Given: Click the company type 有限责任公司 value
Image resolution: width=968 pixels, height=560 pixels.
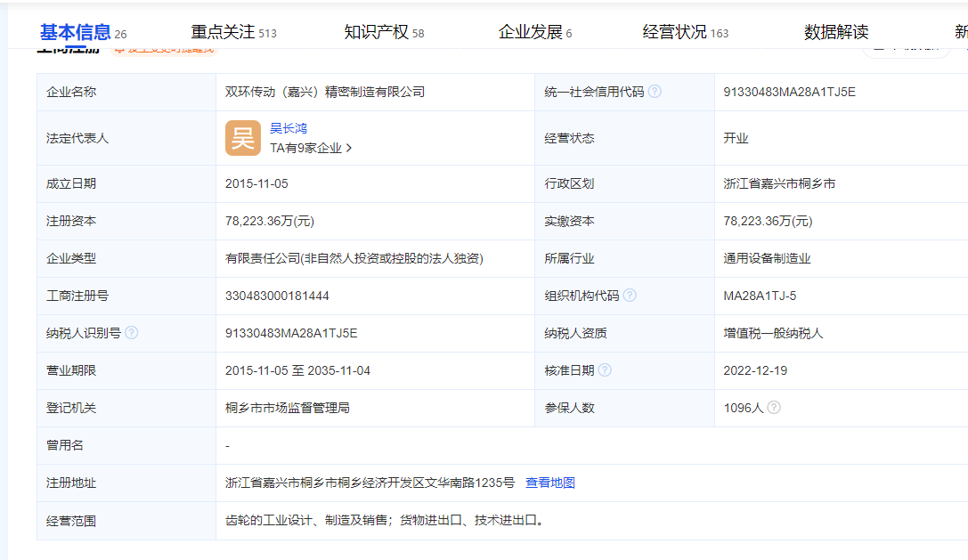Looking at the screenshot, I should coord(354,258).
